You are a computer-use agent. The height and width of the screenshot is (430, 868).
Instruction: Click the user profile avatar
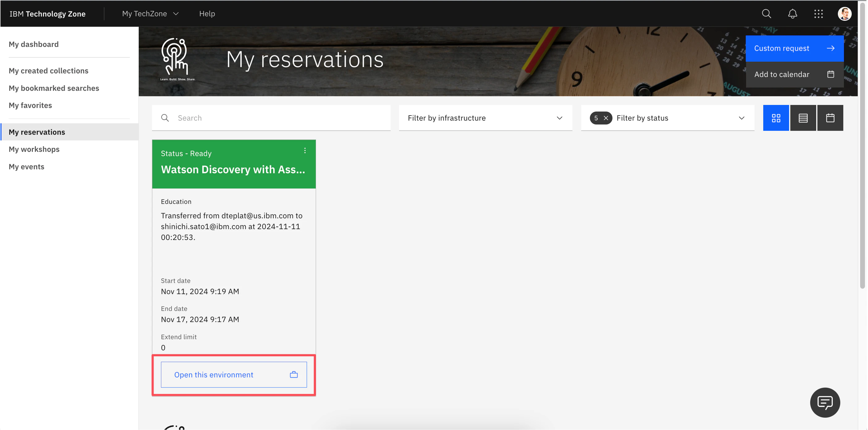pos(844,14)
